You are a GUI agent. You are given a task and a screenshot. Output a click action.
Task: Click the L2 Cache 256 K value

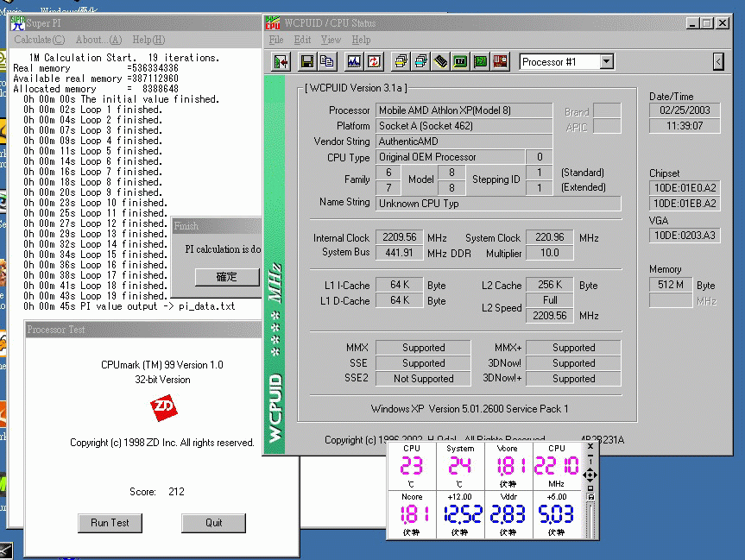tap(550, 285)
